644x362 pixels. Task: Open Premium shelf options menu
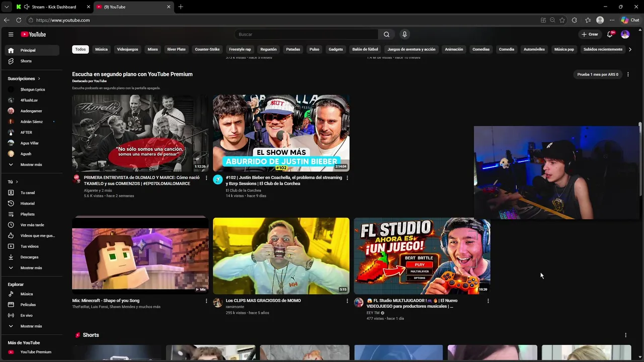[627, 74]
